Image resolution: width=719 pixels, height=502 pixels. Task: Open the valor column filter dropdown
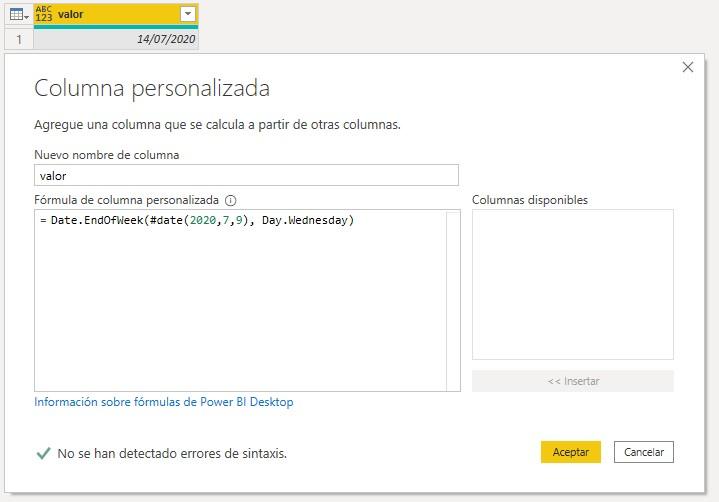187,14
